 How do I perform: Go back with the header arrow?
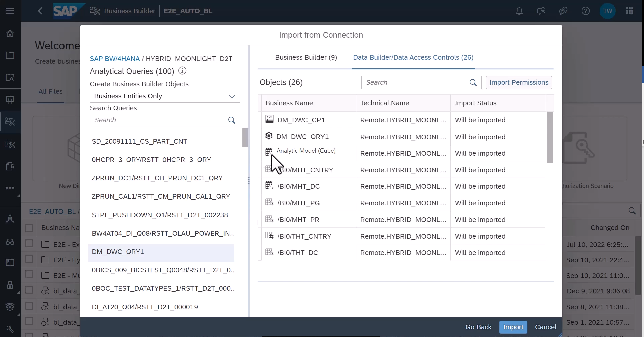click(40, 11)
